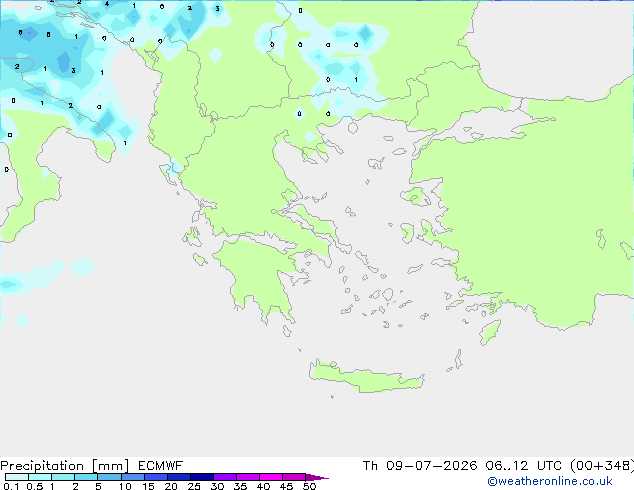
Task: Select legend swatch between 10 and 15
Action: coord(132,477)
